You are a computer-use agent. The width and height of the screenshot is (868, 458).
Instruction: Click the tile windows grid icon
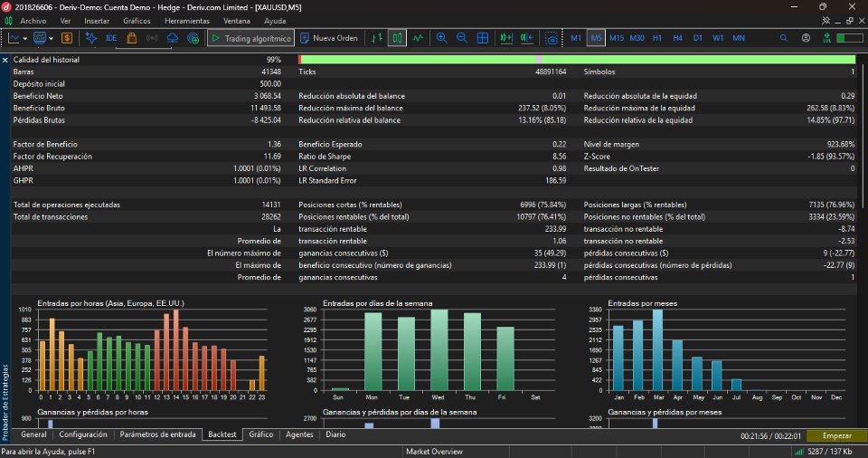[483, 38]
